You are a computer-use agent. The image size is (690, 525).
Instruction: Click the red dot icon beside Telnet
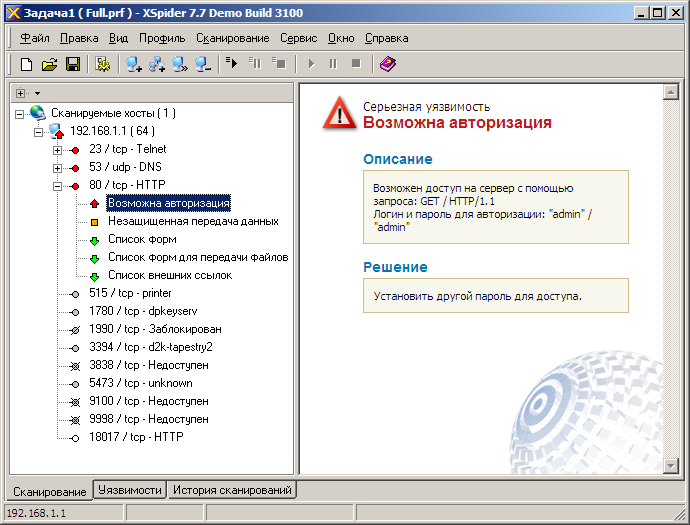tap(75, 151)
